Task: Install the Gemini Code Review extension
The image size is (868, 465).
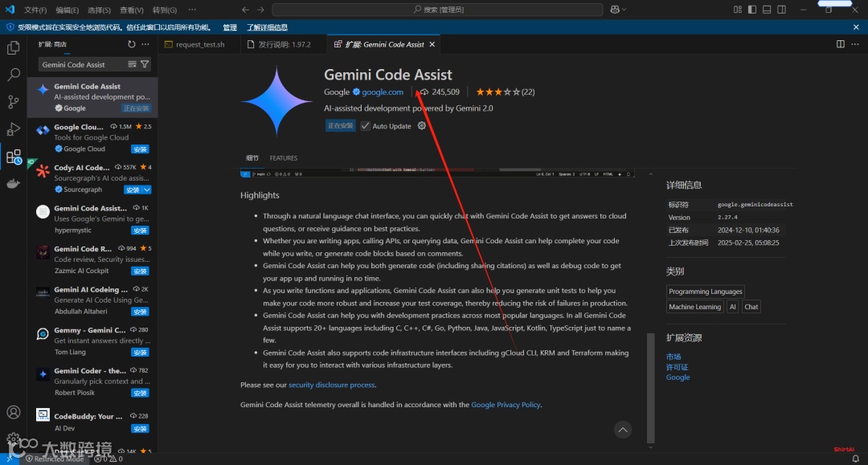Action: click(140, 271)
